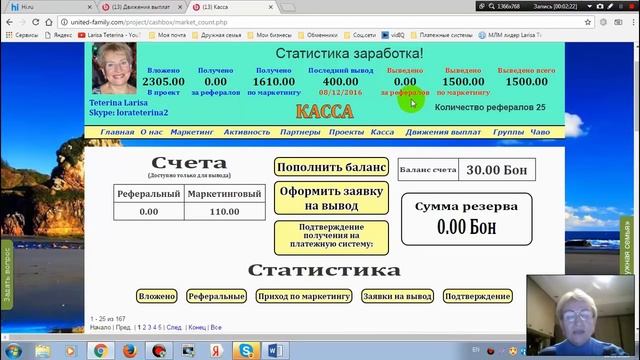Open the Larisa Teterina YouTube bookmark
Viewport: 640px width, 360px height.
[109, 35]
